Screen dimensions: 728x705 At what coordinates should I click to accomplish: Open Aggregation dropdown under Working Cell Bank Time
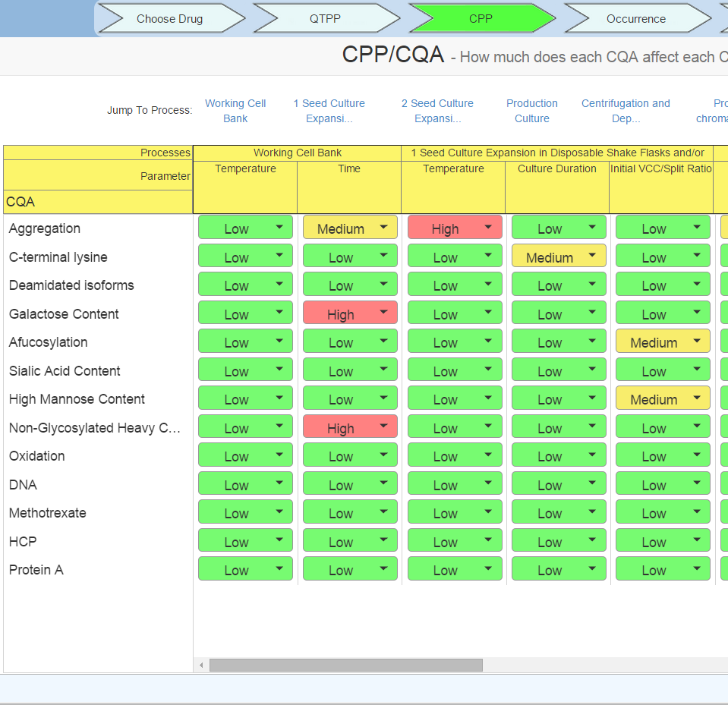pyautogui.click(x=350, y=228)
